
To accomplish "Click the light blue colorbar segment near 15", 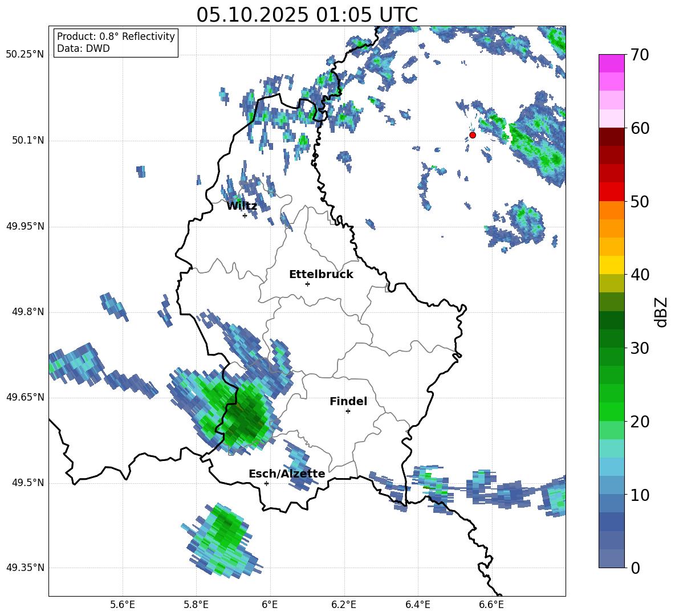I will point(611,467).
